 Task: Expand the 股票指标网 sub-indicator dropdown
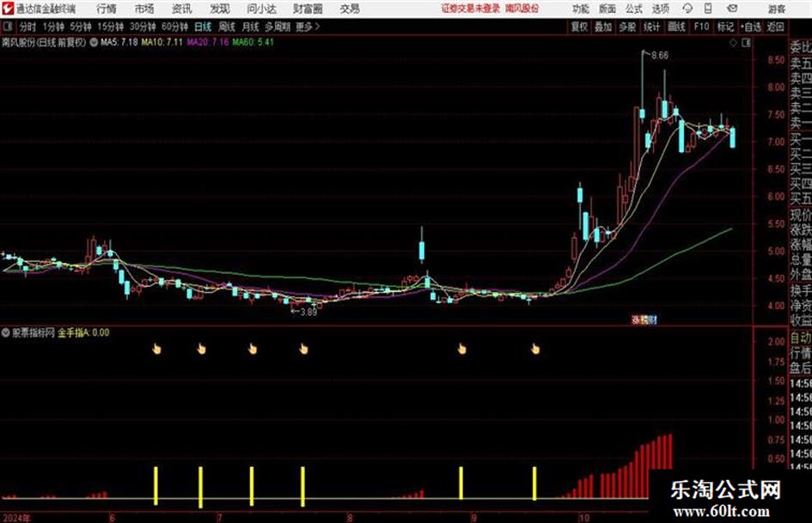click(6, 332)
